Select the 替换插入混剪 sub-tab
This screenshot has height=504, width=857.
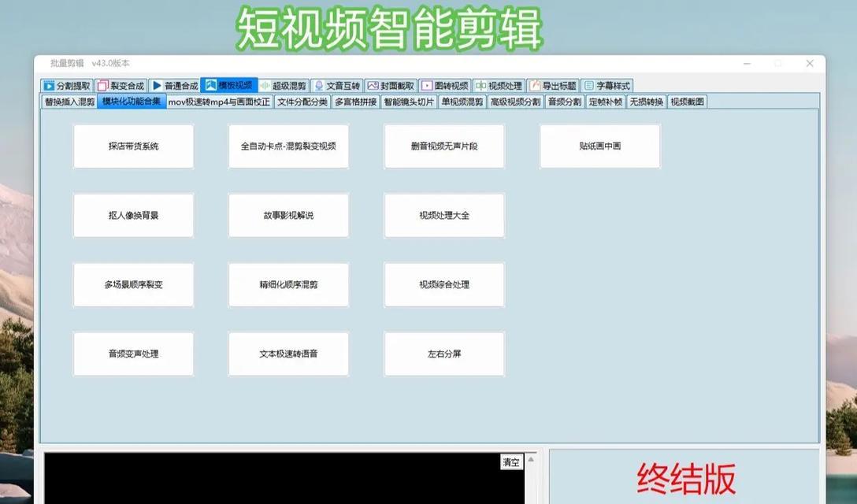(x=69, y=102)
